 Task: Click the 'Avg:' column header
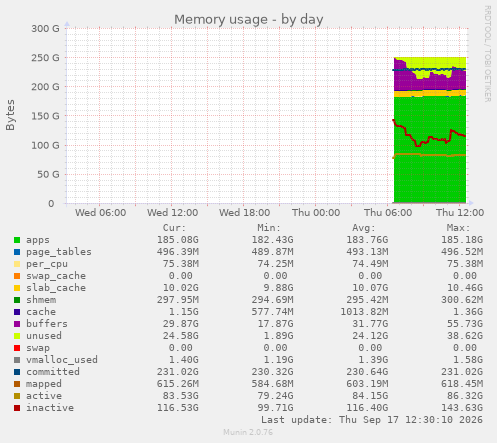pos(364,228)
